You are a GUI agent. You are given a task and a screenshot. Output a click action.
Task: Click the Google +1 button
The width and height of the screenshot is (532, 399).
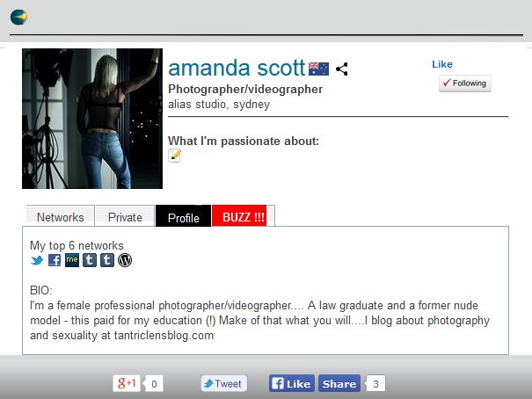[127, 383]
